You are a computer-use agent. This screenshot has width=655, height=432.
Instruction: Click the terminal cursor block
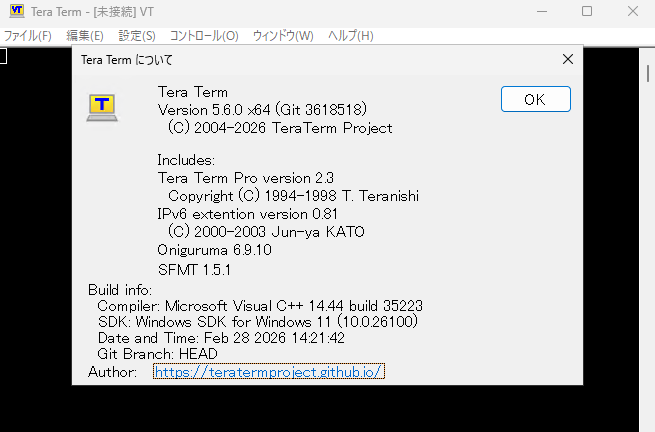tap(3, 54)
